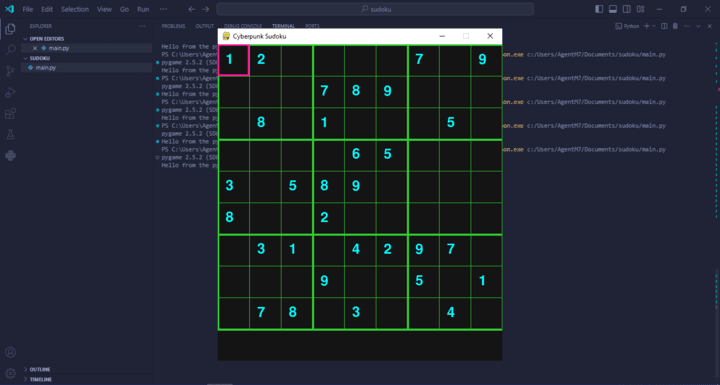Switch to the PROBLEMS tab
Image resolution: width=720 pixels, height=385 pixels.
click(173, 26)
